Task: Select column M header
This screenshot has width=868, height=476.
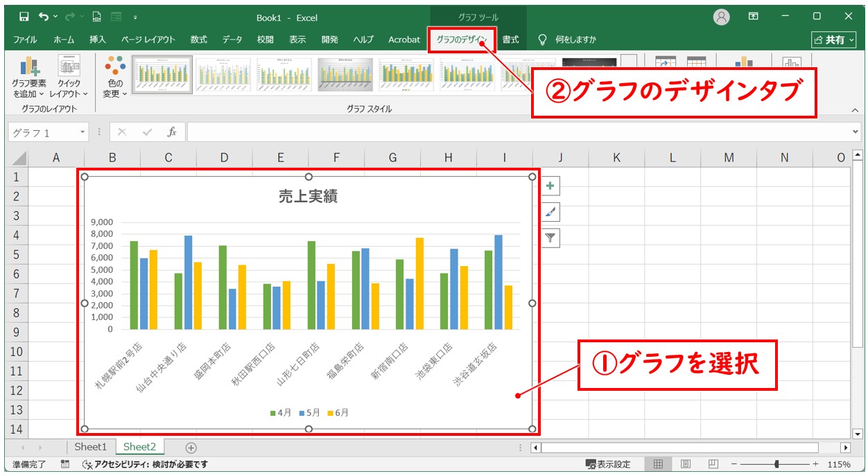Action: (x=729, y=158)
